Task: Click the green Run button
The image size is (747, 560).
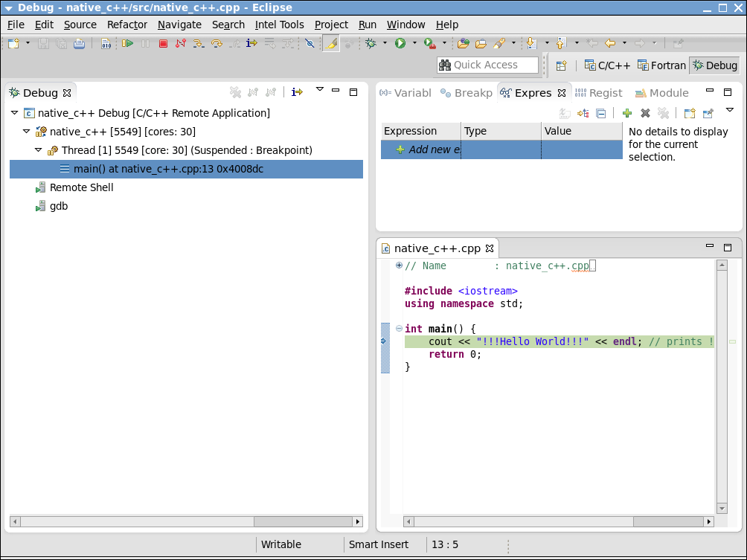Action: [400, 43]
